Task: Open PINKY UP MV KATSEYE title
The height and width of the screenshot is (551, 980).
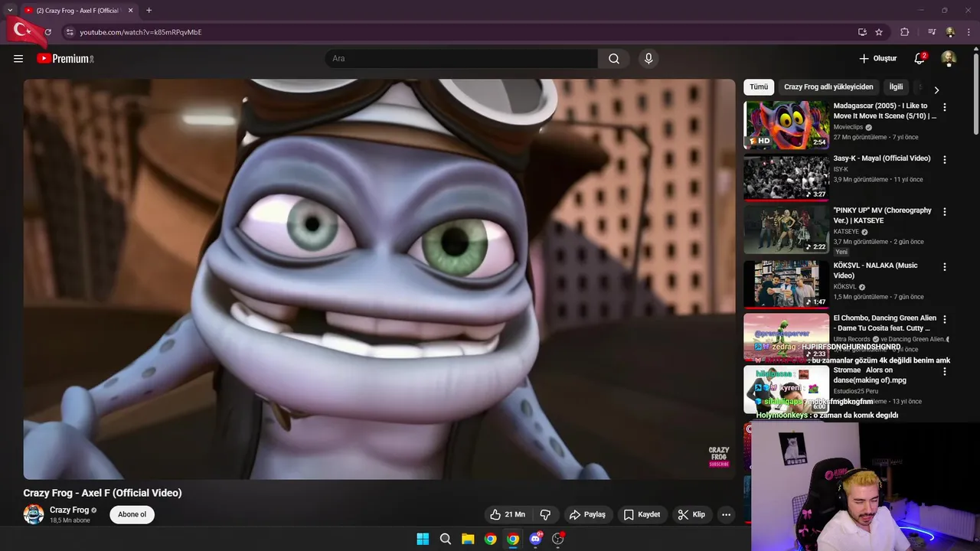Action: tap(883, 215)
